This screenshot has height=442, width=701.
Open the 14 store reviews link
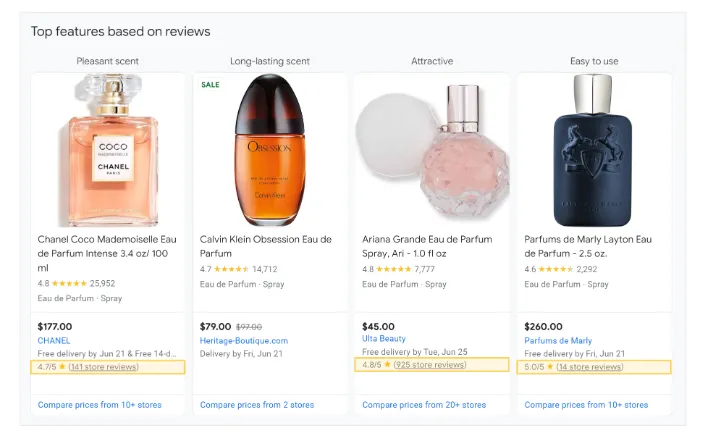590,367
